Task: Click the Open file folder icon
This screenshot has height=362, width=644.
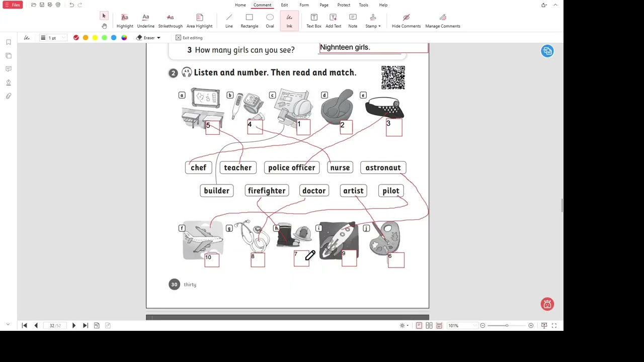Action: [x=34, y=5]
